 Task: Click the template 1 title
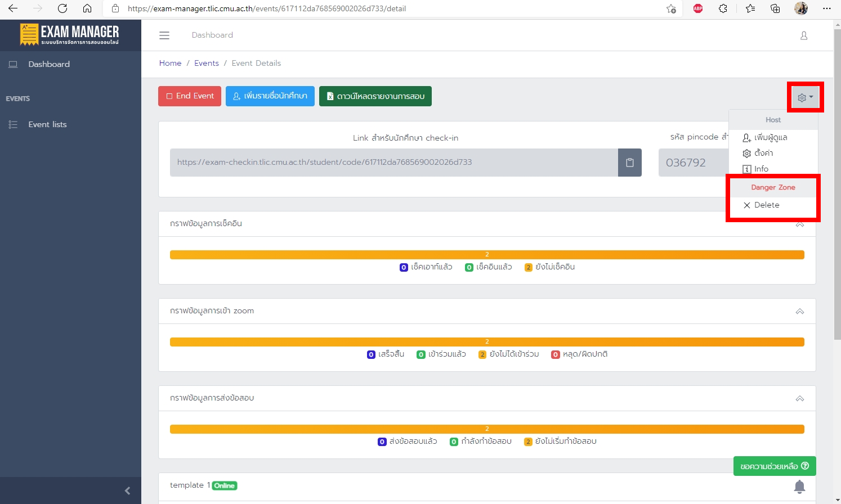pos(190,485)
